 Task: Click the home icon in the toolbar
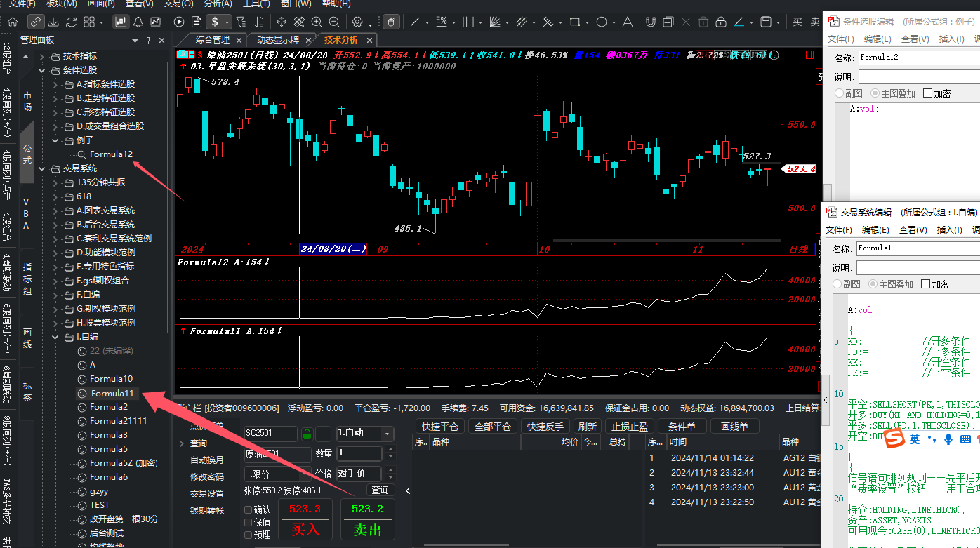coord(13,22)
